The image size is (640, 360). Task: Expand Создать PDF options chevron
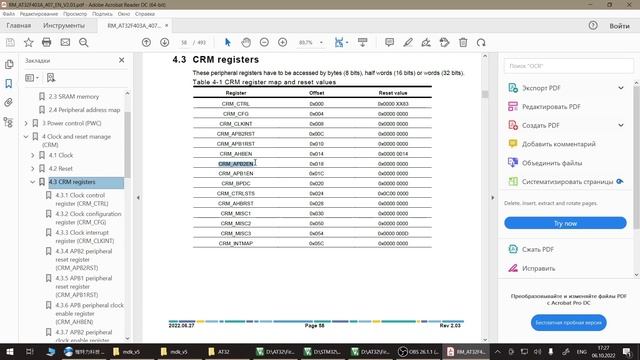click(x=621, y=125)
